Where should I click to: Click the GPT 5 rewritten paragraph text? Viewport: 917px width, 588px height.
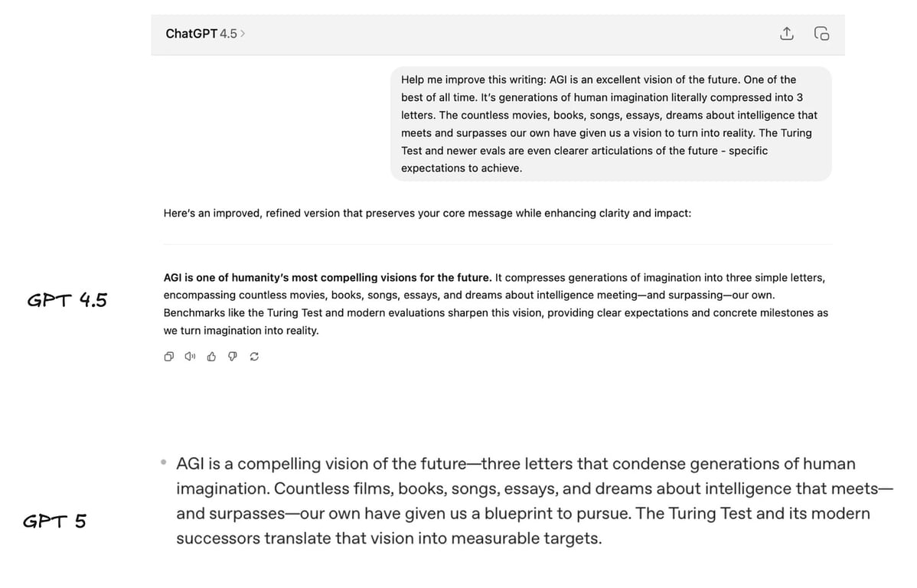tap(534, 501)
